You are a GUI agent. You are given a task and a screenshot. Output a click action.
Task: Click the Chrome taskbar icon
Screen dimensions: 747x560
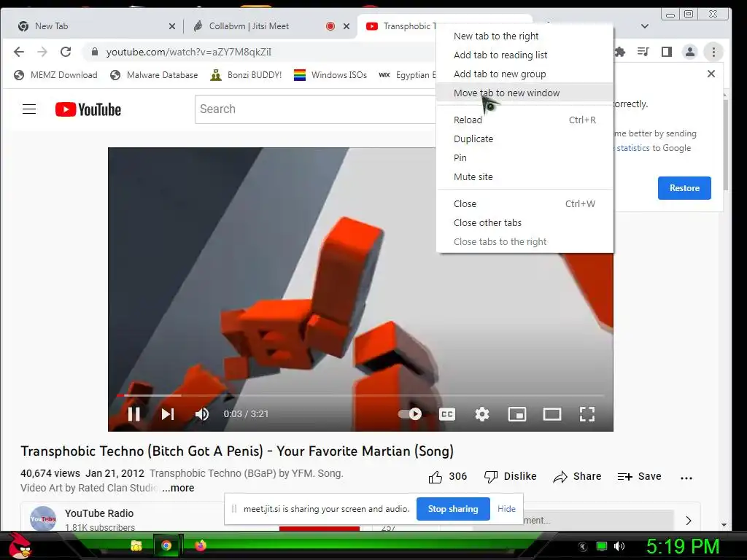(x=166, y=545)
